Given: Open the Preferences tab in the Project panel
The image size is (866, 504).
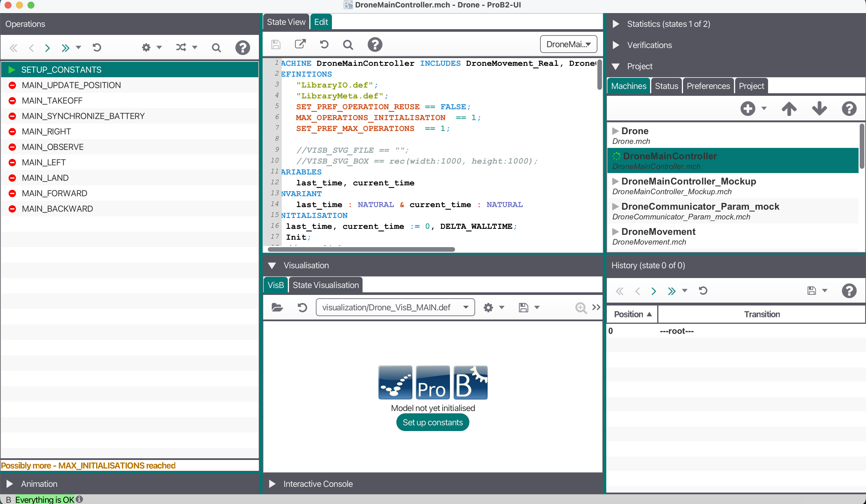Looking at the screenshot, I should (708, 86).
